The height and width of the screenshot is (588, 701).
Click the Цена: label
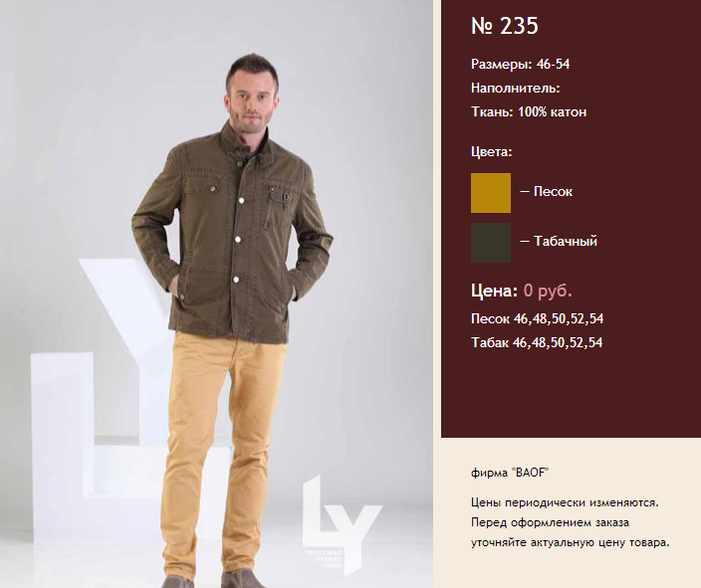[495, 291]
